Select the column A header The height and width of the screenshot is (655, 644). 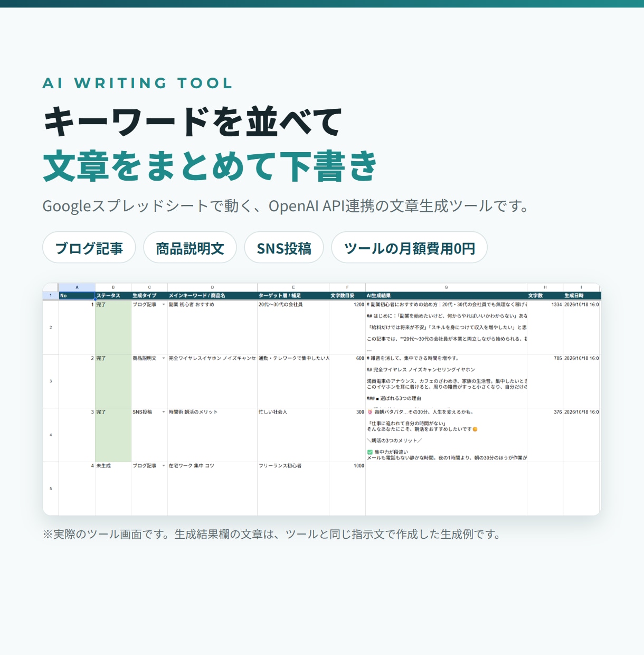(77, 287)
